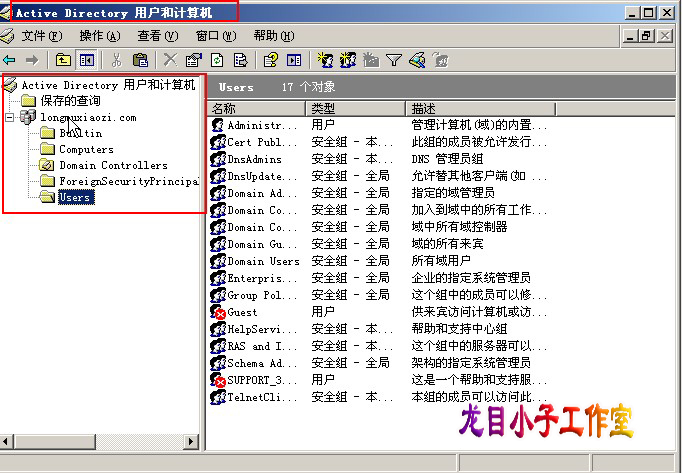682x473 pixels.
Task: Select the HelpServi... group
Action: 262,329
